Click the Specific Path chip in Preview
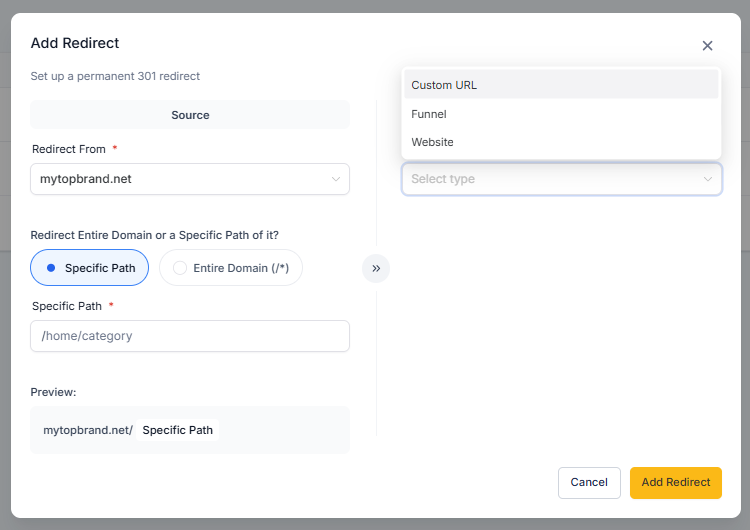 (177, 430)
